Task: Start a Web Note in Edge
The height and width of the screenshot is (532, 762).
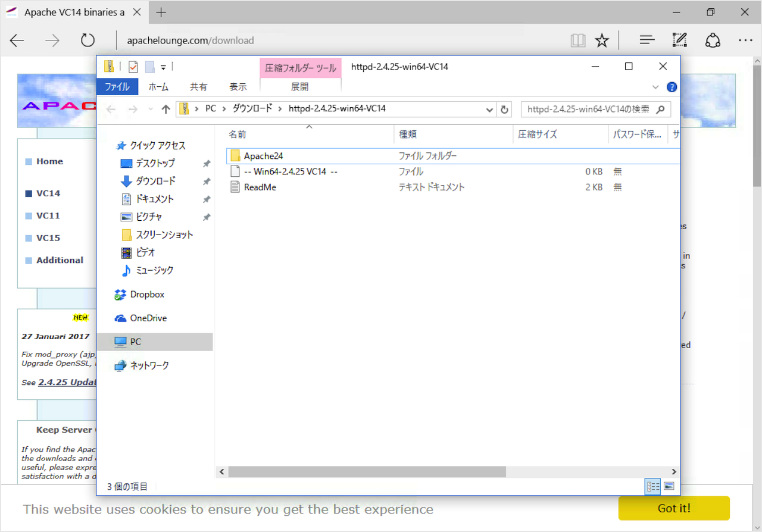Action: [x=679, y=40]
